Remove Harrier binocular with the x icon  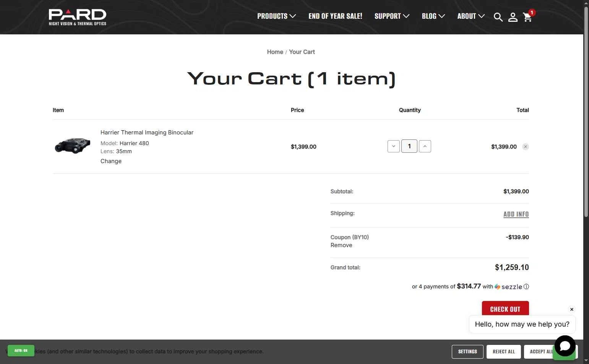tap(526, 147)
